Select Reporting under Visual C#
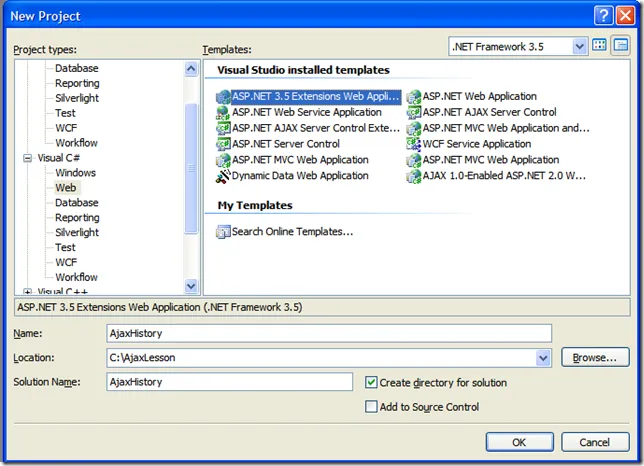This screenshot has height=466, width=644. point(77,218)
